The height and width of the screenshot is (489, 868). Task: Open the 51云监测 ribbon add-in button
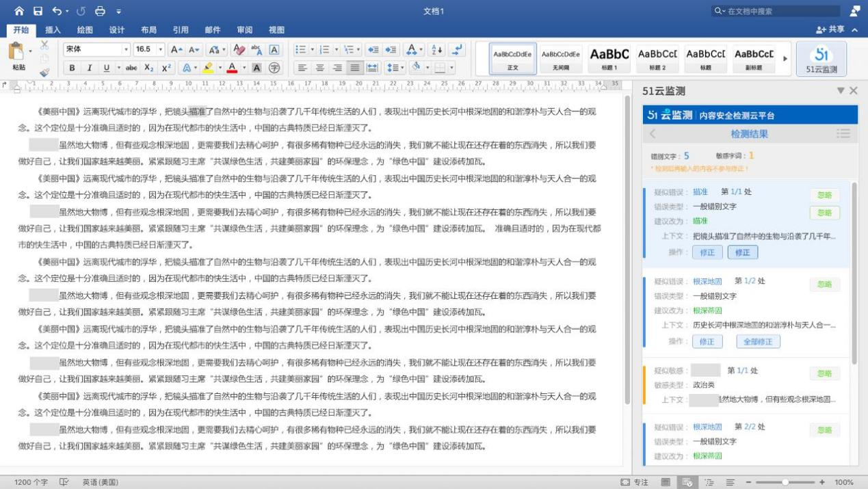point(821,59)
